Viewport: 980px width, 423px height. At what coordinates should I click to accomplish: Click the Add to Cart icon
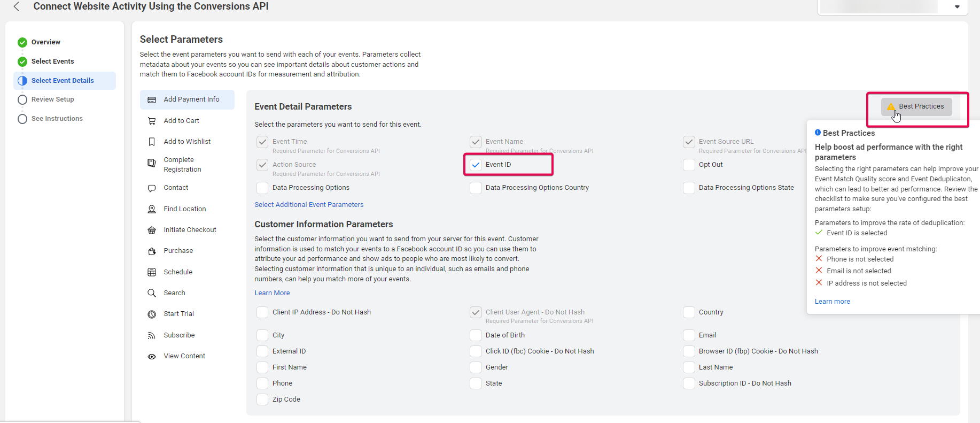pos(152,121)
